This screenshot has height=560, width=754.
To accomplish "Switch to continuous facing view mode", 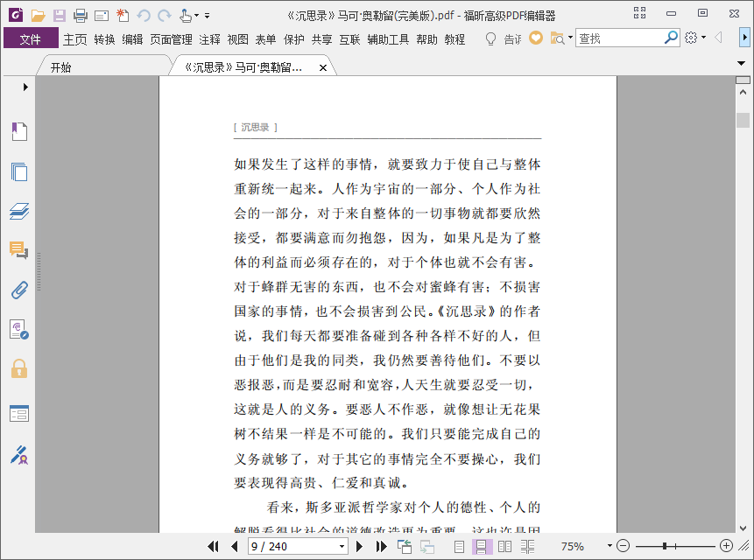I will coord(527,547).
